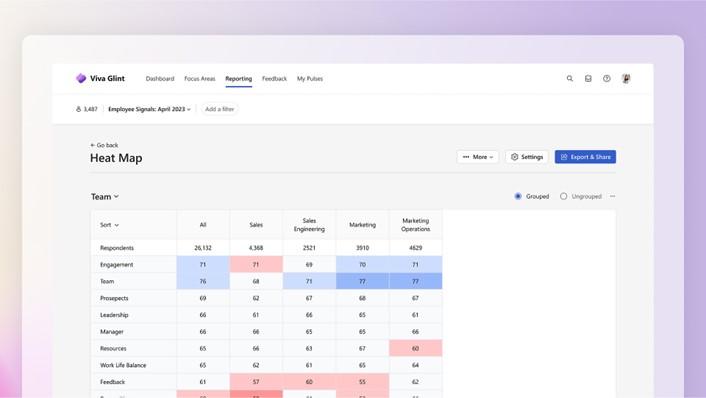Select the Respondents row label
The width and height of the screenshot is (706, 398).
click(x=117, y=248)
